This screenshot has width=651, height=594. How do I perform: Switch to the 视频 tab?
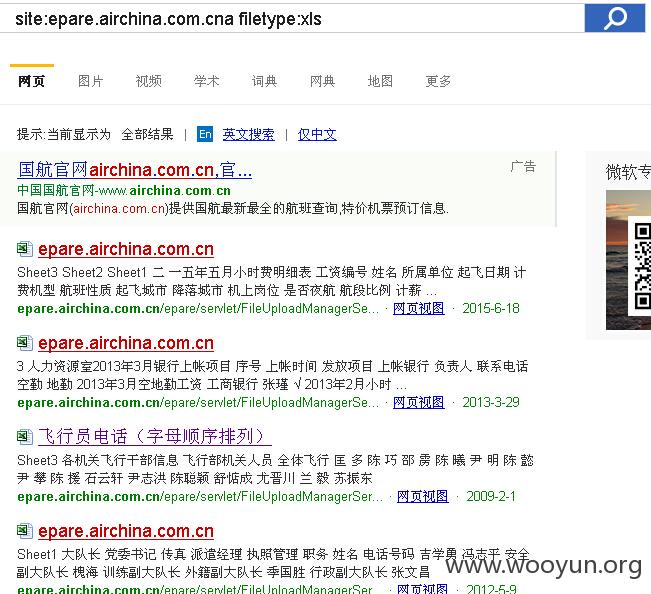[149, 81]
